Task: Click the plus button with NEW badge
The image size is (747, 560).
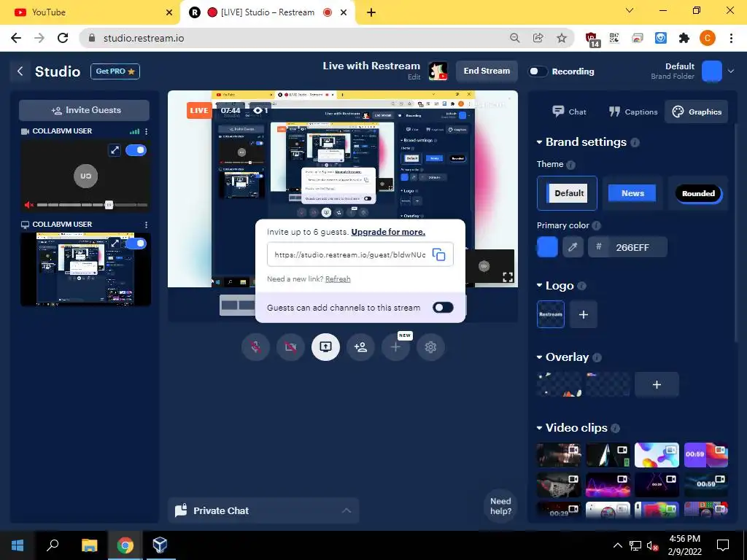Action: point(396,347)
